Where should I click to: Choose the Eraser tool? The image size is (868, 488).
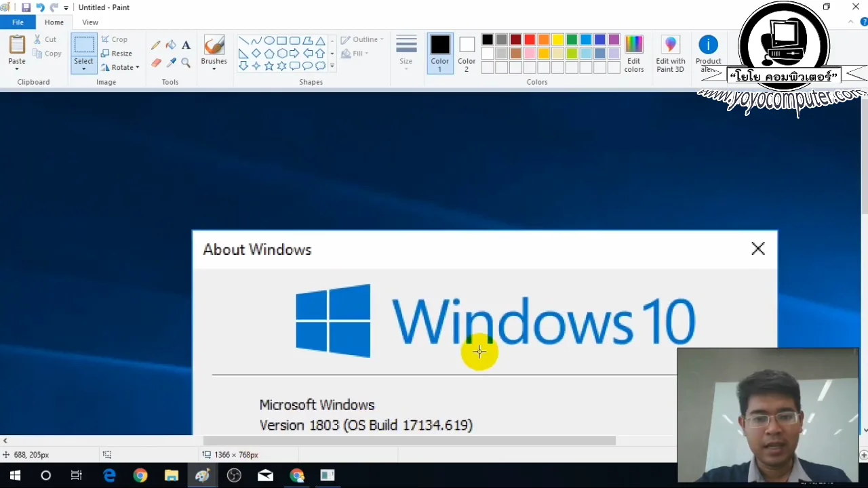(x=156, y=63)
